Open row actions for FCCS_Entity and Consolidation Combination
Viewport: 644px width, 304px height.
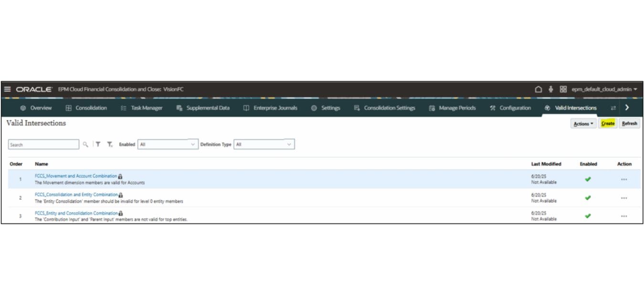pyautogui.click(x=624, y=216)
